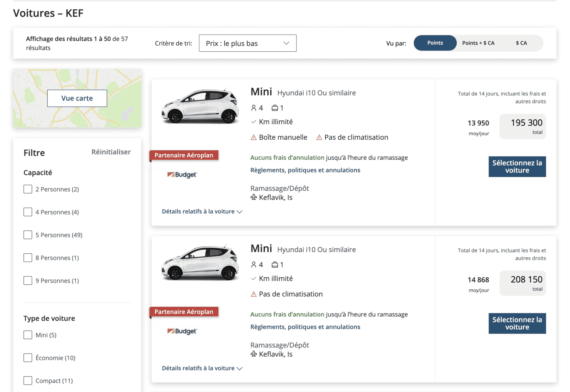Check the Mini car type filter
Screen dimensions: 570x392
click(x=27, y=335)
